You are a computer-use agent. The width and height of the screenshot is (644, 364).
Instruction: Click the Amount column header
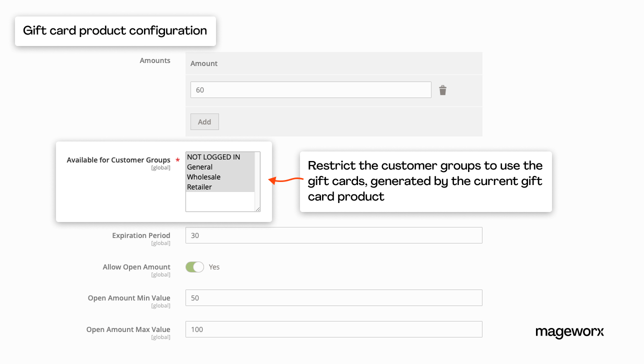[x=204, y=63]
